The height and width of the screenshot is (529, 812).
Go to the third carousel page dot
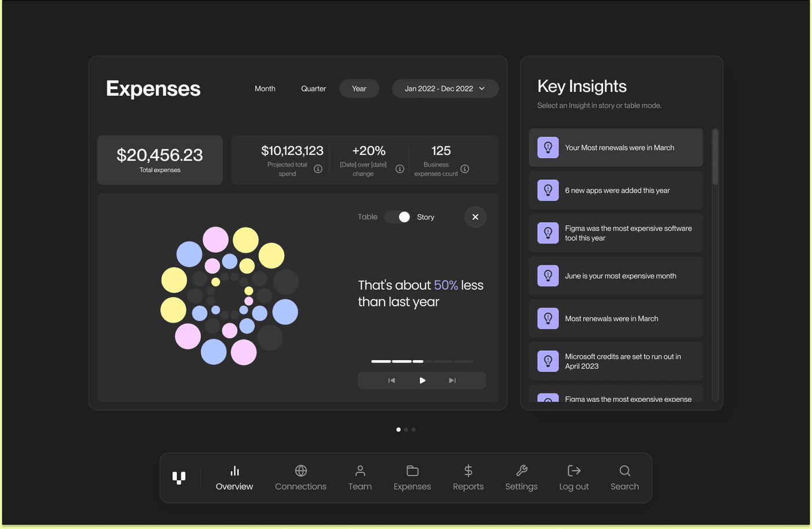(414, 430)
